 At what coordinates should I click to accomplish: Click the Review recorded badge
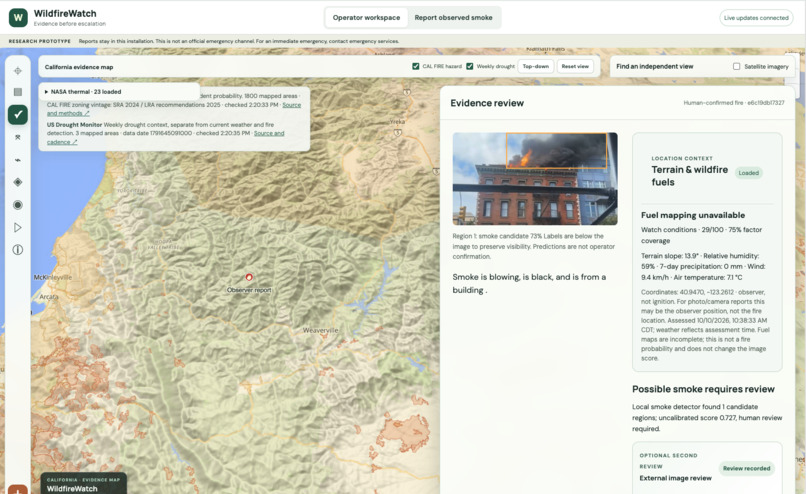(746, 468)
